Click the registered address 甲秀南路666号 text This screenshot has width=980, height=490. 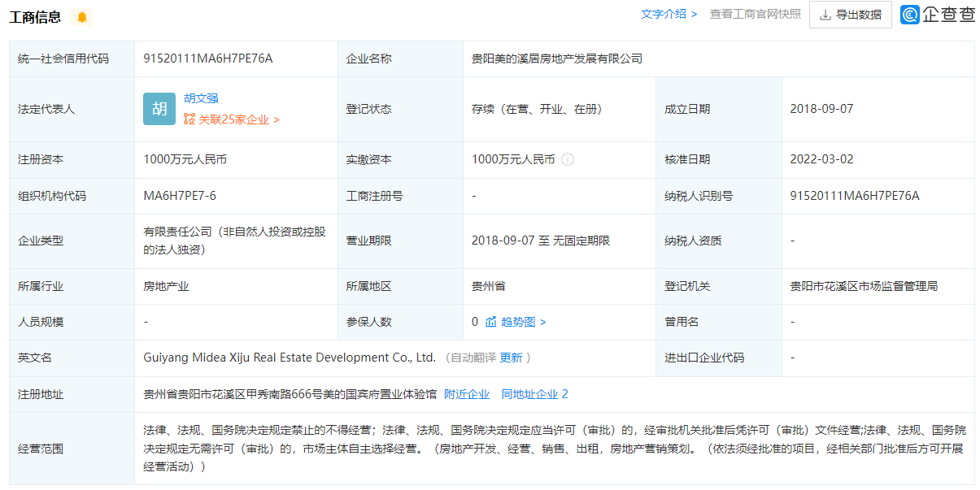pos(290,394)
